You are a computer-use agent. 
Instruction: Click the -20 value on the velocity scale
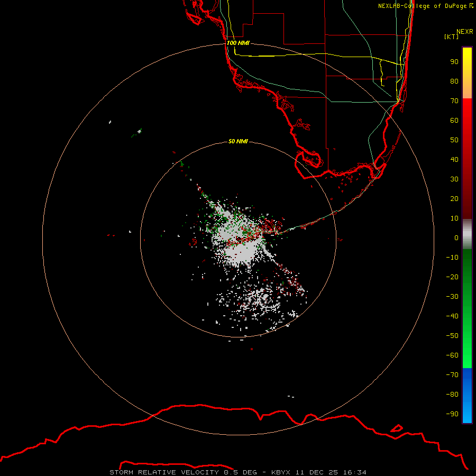coord(452,277)
